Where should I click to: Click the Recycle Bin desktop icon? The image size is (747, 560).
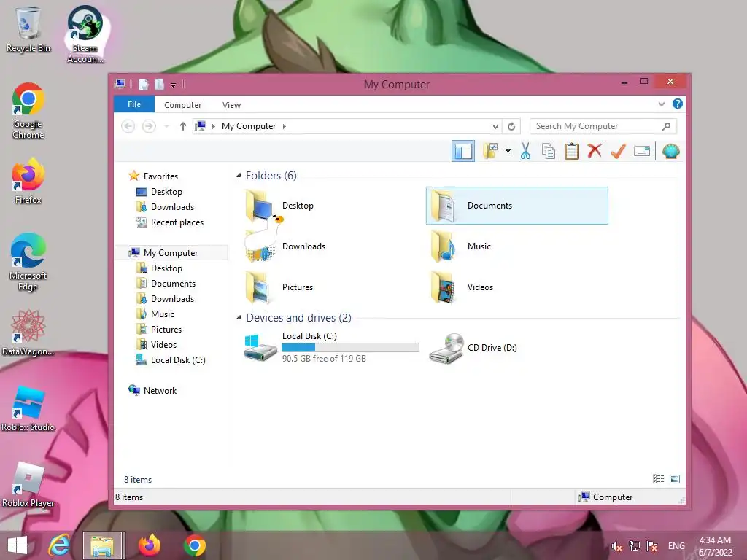pyautogui.click(x=28, y=29)
